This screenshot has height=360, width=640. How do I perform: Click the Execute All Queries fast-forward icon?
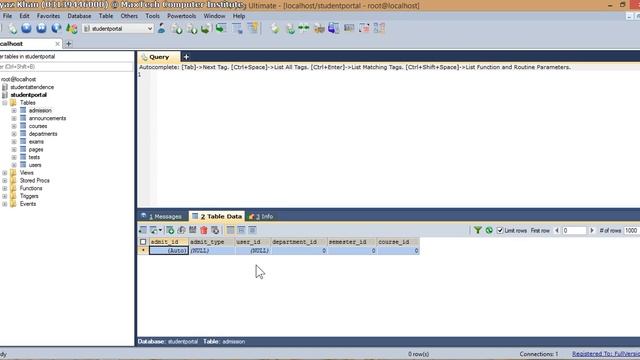click(x=41, y=28)
